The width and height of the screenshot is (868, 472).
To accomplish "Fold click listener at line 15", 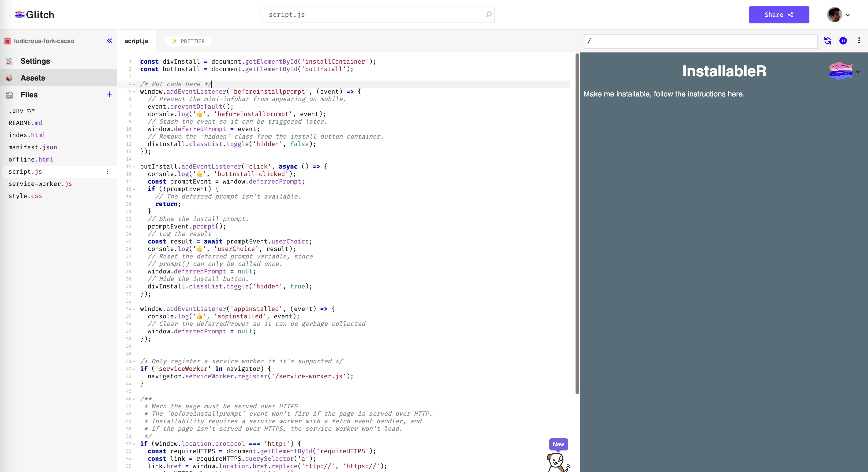I will [134, 167].
